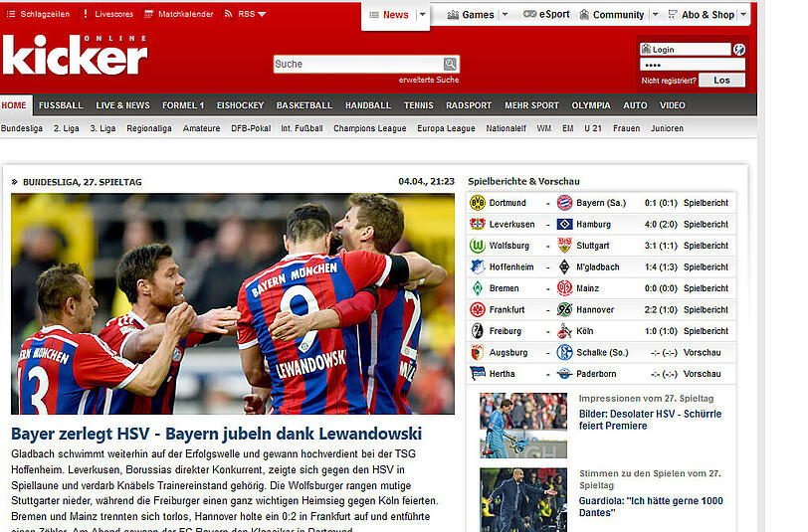The height and width of the screenshot is (532, 808).
Task: Click the Hannover club crest
Action: [x=565, y=309]
